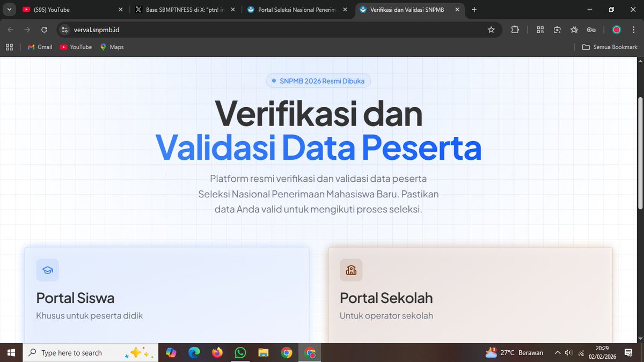Open the 27°C Berawan weather widget
Screen dimensions: 644x362
pyautogui.click(x=514, y=353)
